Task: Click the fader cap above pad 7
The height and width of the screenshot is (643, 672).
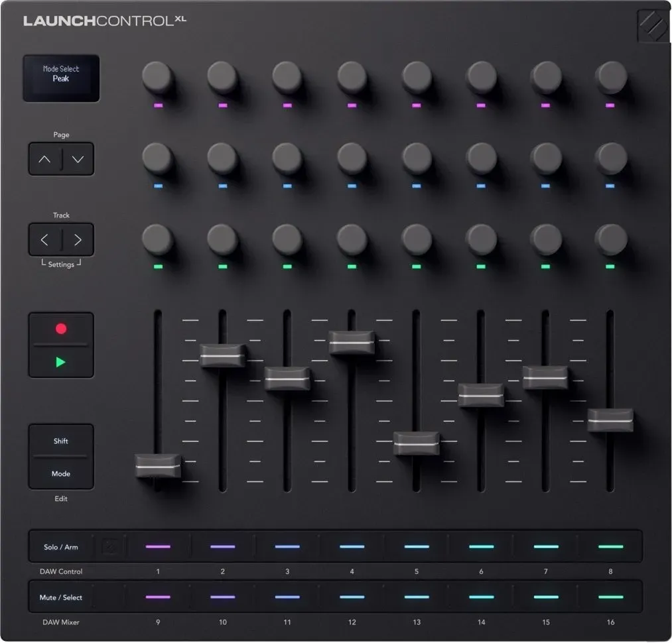Action: click(x=545, y=377)
